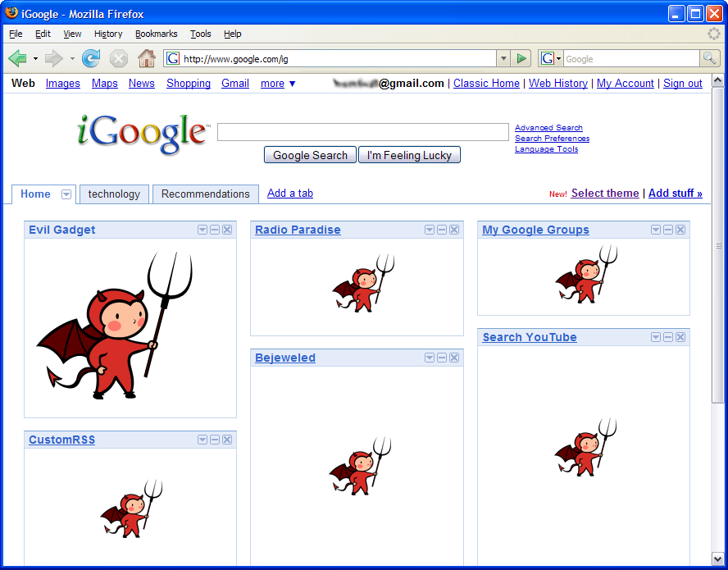728x570 pixels.
Task: Remove the Search YouTube gadget with X icon
Action: [x=680, y=337]
